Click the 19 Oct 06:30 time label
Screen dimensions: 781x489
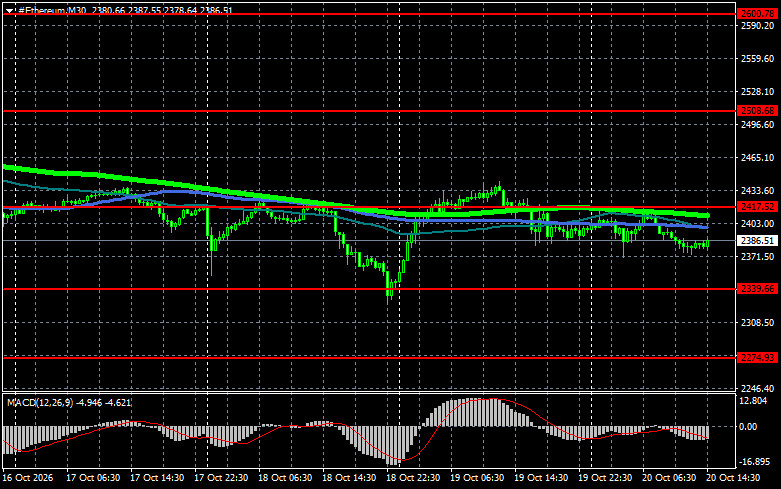click(477, 478)
